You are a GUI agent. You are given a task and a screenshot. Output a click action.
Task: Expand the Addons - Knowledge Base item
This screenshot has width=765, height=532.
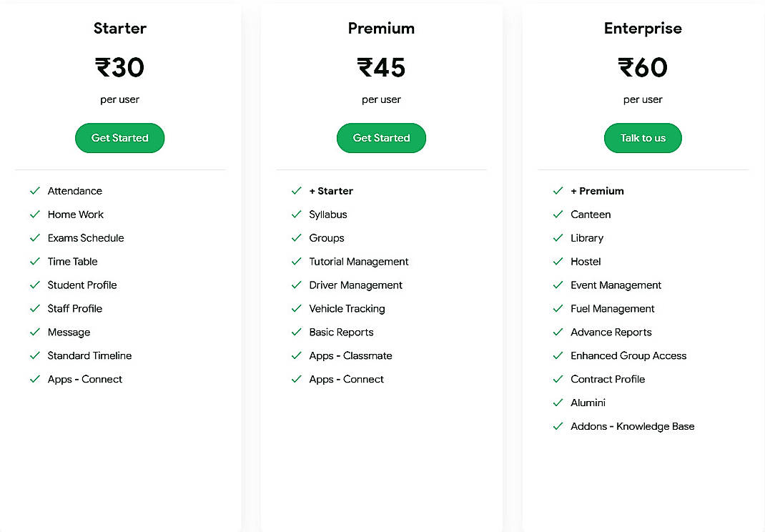coord(632,426)
